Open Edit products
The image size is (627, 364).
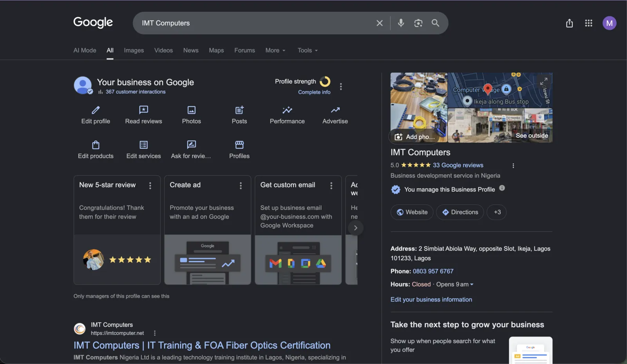[x=96, y=150]
